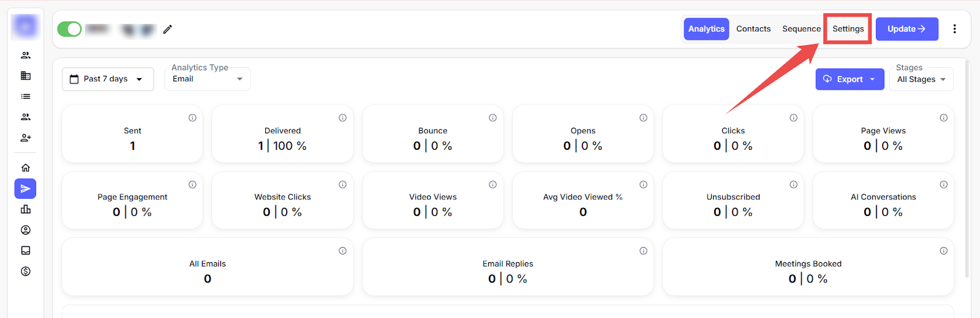
Task: Open the three-dot more options menu
Action: point(954,29)
